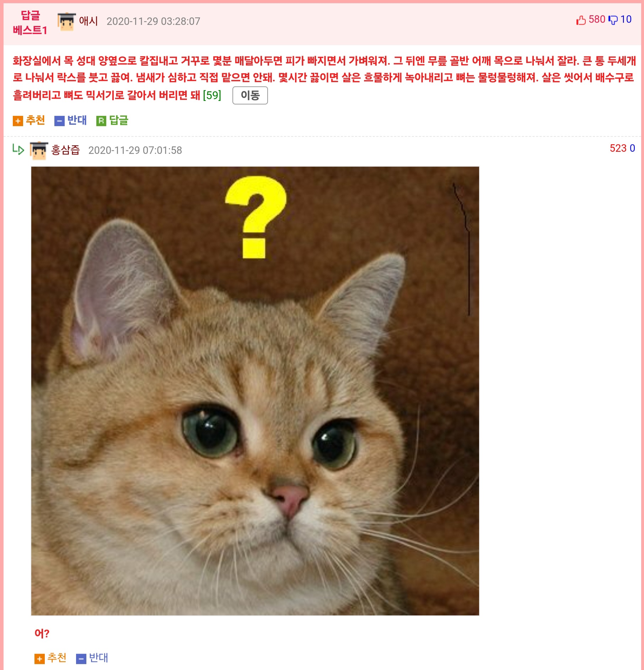
Task: Click the 답글 베스트1 label
Action: click(x=30, y=23)
